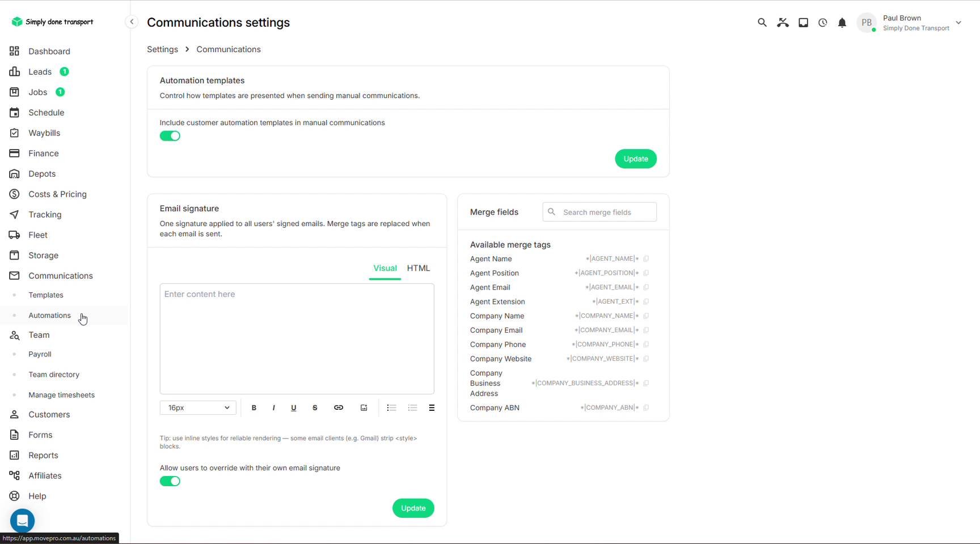This screenshot has height=544, width=980.
Task: Copy the Company Phone merge tag
Action: click(646, 345)
